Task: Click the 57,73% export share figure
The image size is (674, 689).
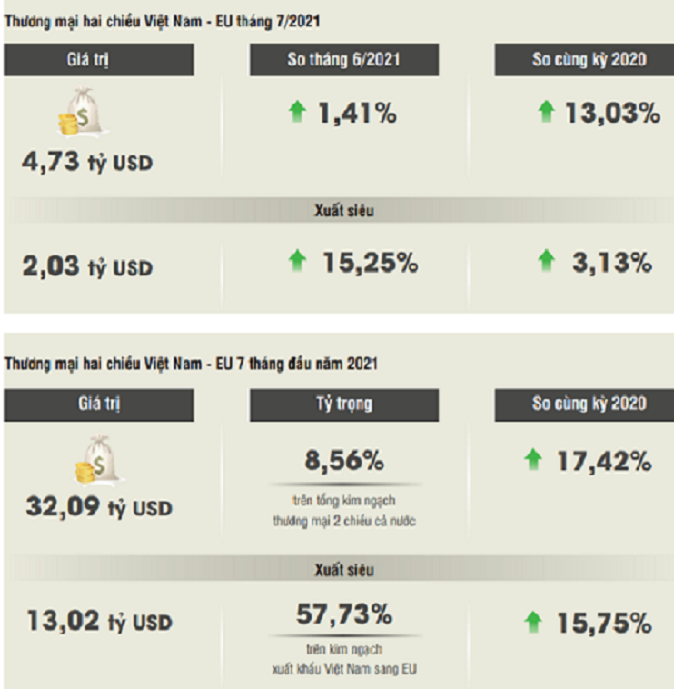Action: [x=344, y=614]
